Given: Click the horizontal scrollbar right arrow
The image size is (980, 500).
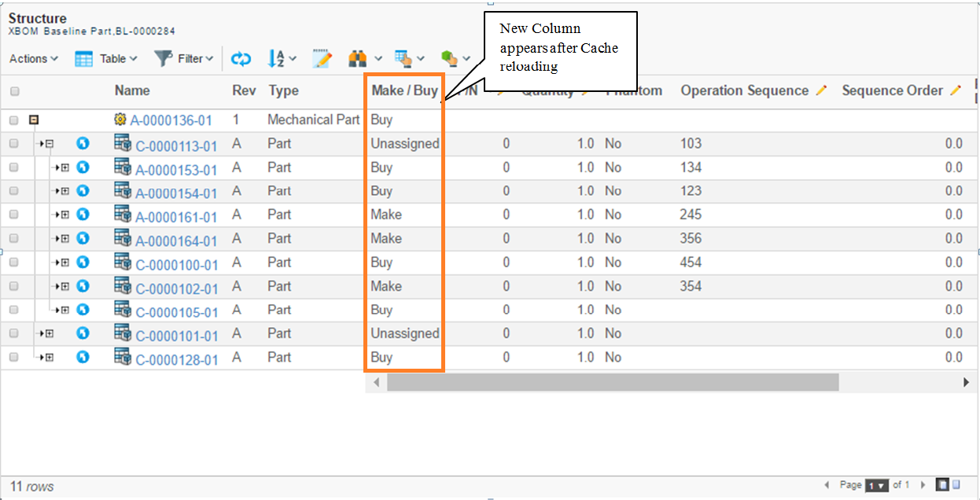Looking at the screenshot, I should (x=966, y=382).
